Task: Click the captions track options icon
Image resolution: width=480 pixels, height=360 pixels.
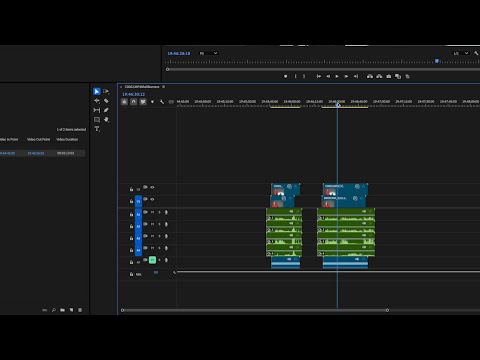Action: (x=171, y=102)
